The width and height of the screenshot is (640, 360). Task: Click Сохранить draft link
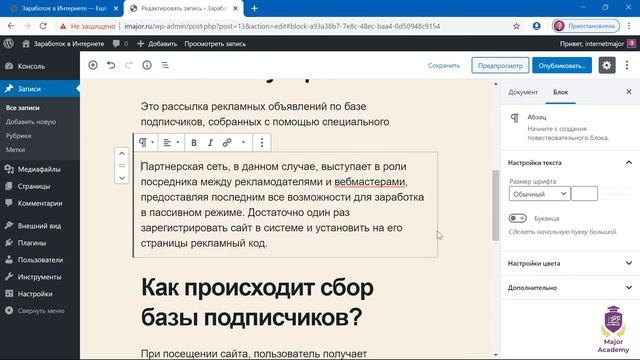tap(444, 65)
